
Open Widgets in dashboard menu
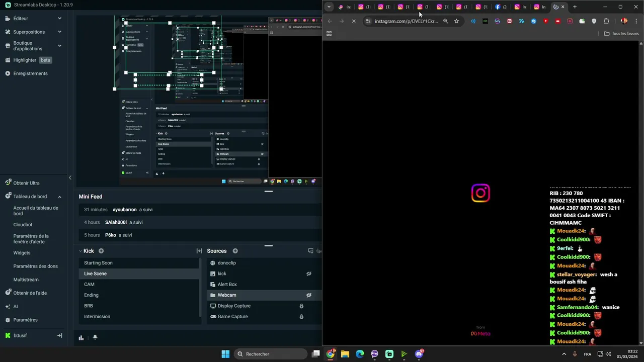point(22,253)
